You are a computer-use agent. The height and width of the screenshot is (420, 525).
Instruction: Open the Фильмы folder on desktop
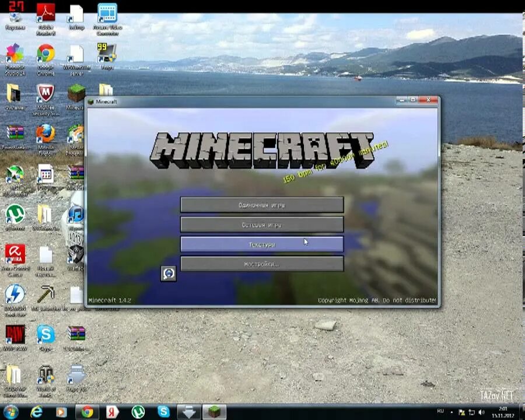[x=15, y=96]
